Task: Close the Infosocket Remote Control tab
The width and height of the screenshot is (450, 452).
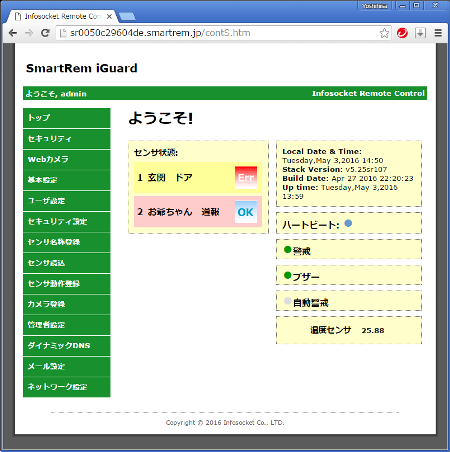Action: [109, 16]
